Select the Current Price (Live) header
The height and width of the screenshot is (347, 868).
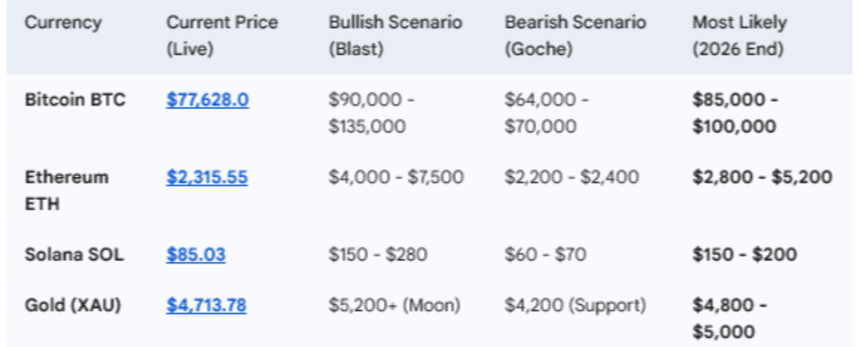pos(222,35)
